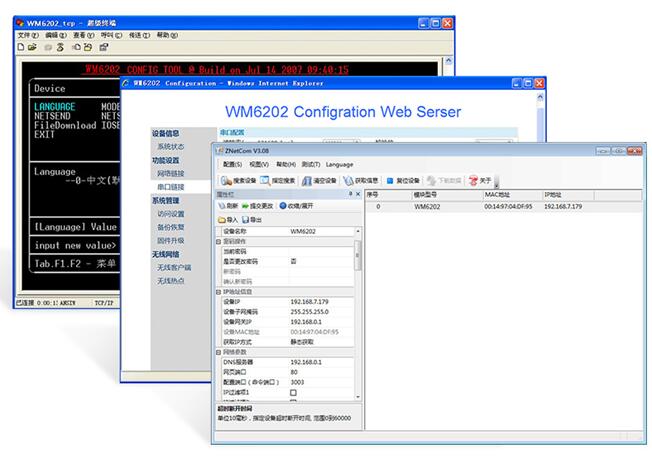Click 清空设备 clear devices icon in ZNetCom

[x=307, y=181]
